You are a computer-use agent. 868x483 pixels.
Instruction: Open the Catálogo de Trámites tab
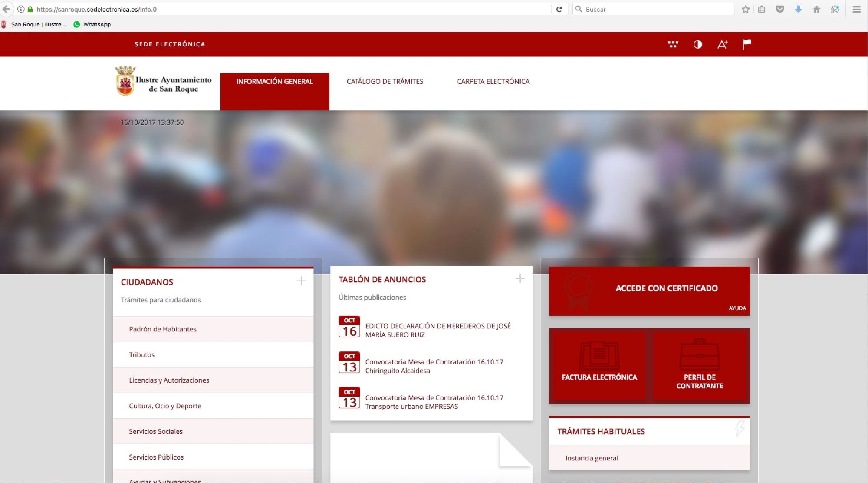coord(385,81)
